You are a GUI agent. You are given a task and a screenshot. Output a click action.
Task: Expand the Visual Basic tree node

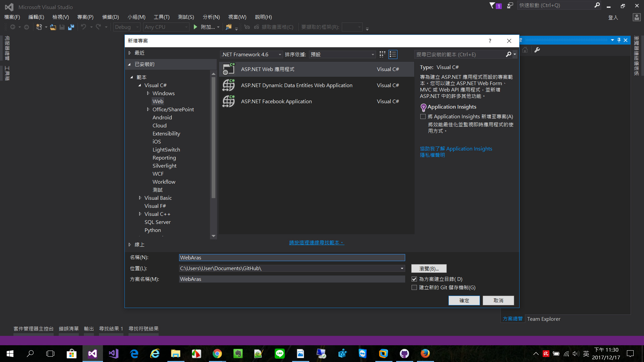pos(140,198)
